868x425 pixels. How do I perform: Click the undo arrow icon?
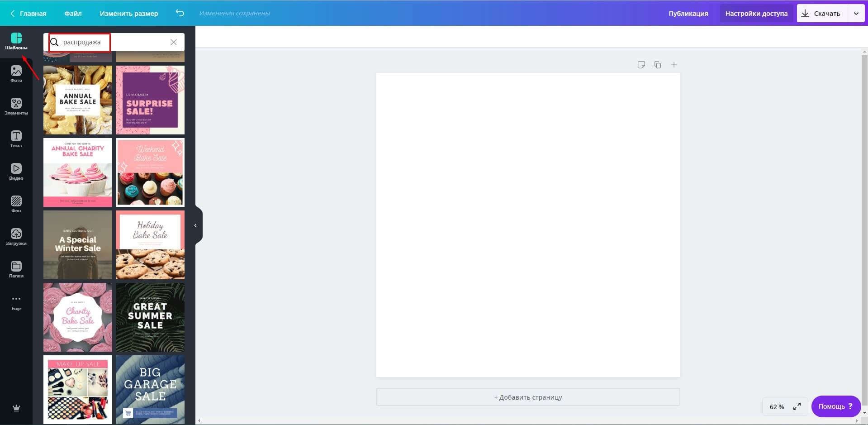[180, 13]
